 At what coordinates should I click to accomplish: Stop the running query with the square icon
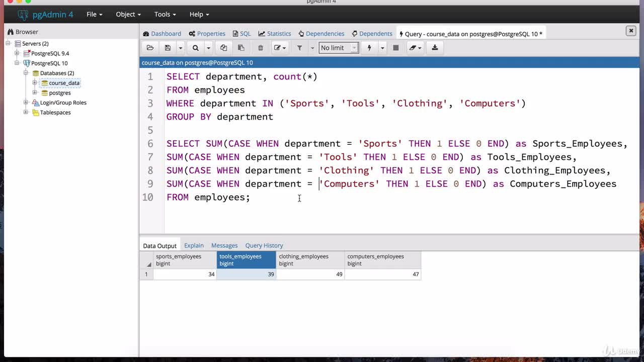click(396, 48)
